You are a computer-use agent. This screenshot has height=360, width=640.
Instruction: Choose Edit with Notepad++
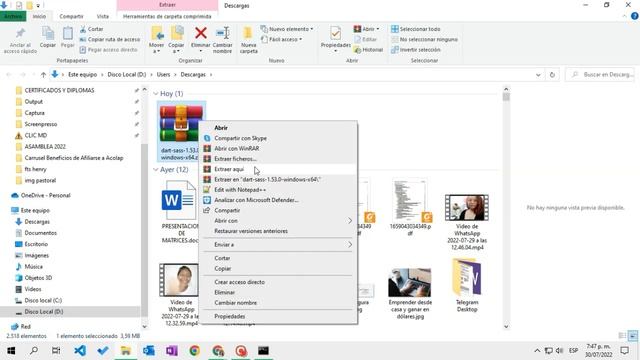[278, 189]
